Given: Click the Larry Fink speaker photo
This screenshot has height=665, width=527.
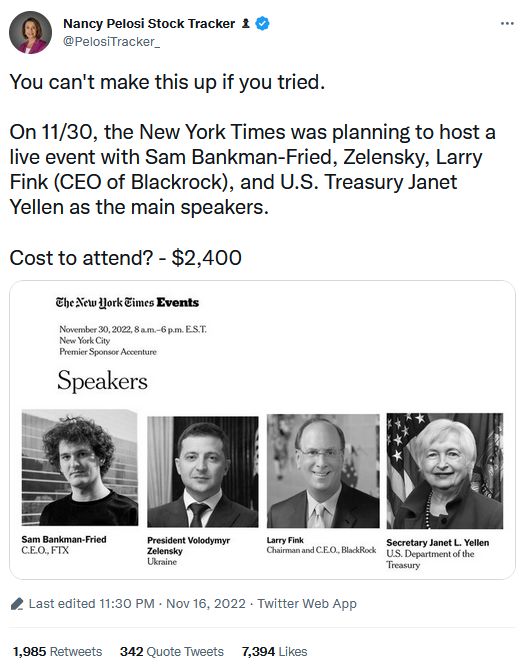Looking at the screenshot, I should click(323, 471).
